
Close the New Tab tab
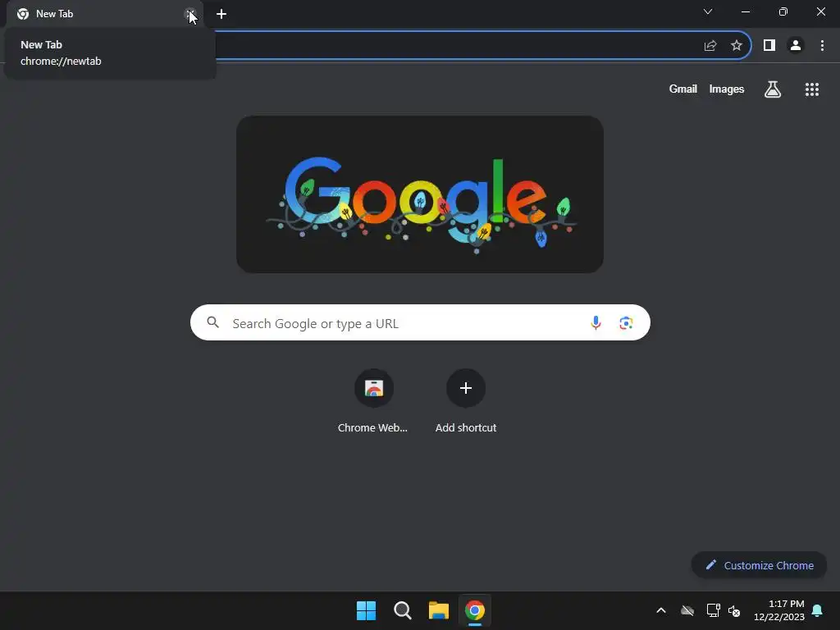point(190,15)
